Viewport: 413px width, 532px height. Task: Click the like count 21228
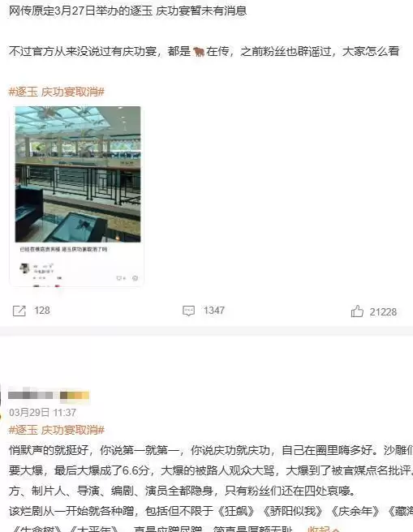coord(383,312)
